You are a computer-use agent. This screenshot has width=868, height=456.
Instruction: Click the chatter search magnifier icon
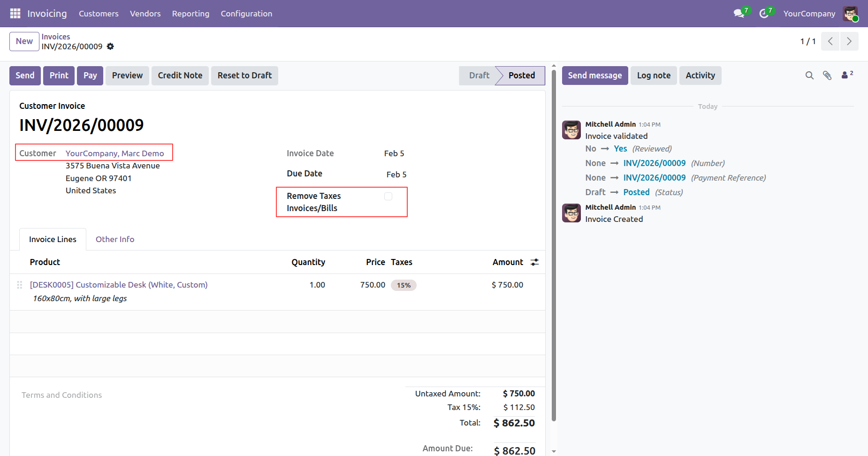[809, 76]
